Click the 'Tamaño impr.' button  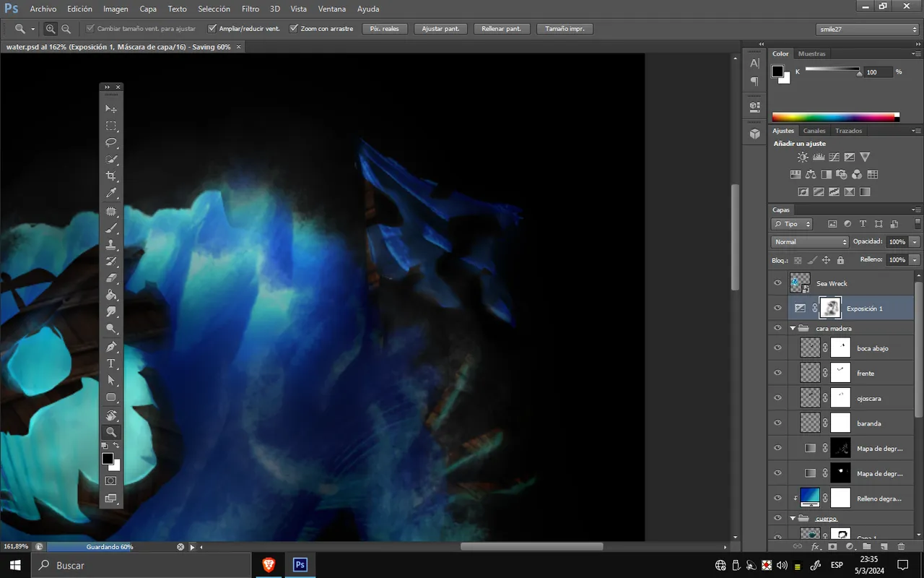pos(565,29)
